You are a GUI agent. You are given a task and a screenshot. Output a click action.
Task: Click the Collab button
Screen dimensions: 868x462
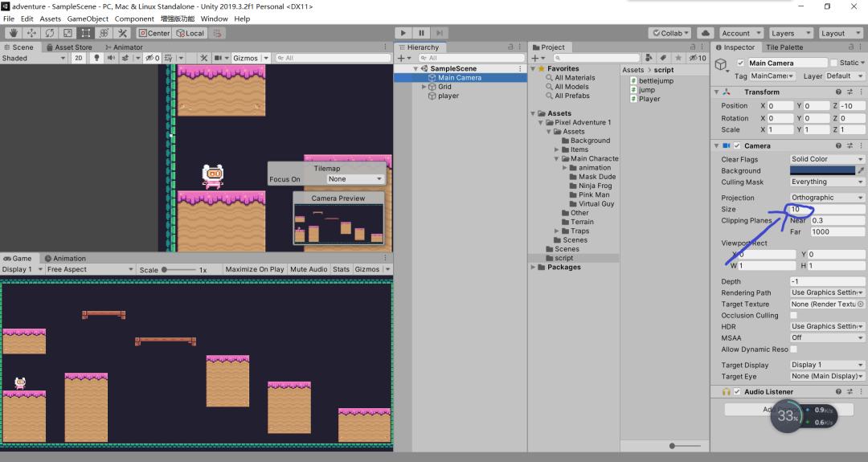670,33
